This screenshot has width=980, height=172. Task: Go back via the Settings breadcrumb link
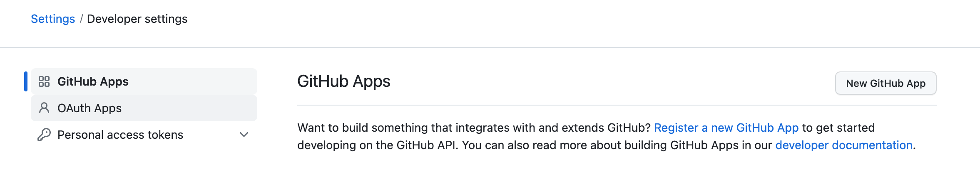pyautogui.click(x=53, y=19)
